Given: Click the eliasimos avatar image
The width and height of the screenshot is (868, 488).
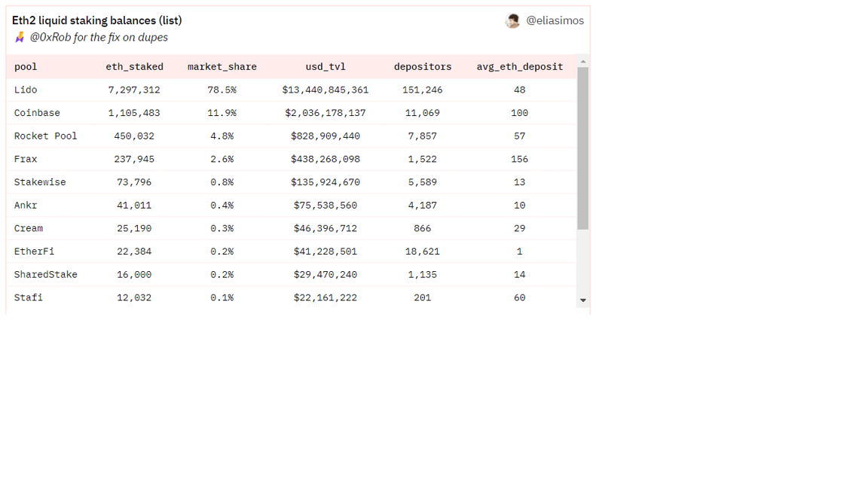Looking at the screenshot, I should (x=512, y=21).
